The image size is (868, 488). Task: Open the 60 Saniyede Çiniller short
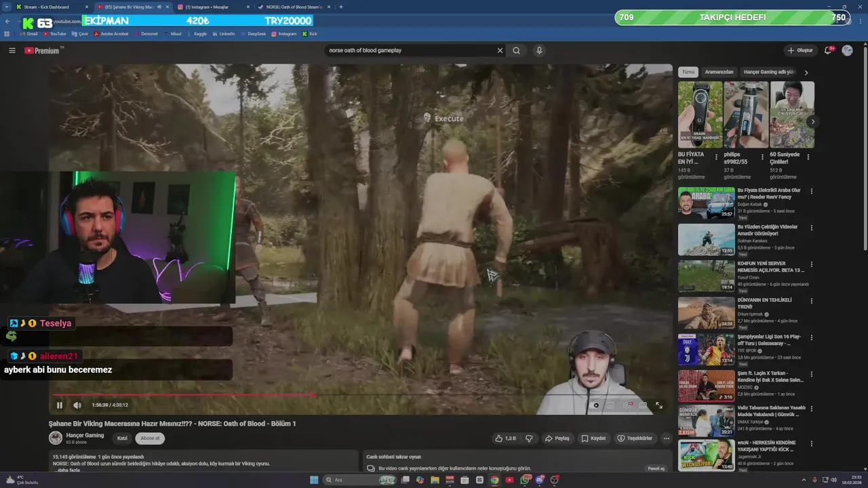pos(791,115)
